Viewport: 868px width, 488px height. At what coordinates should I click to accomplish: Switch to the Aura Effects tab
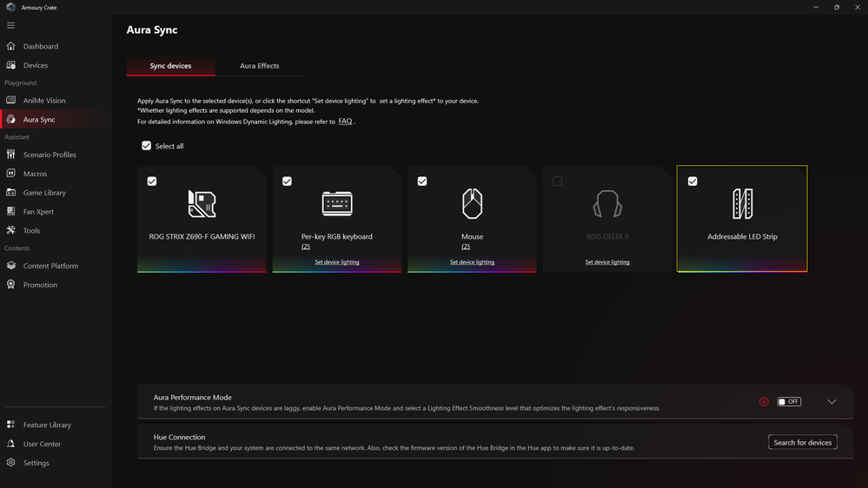[259, 66]
